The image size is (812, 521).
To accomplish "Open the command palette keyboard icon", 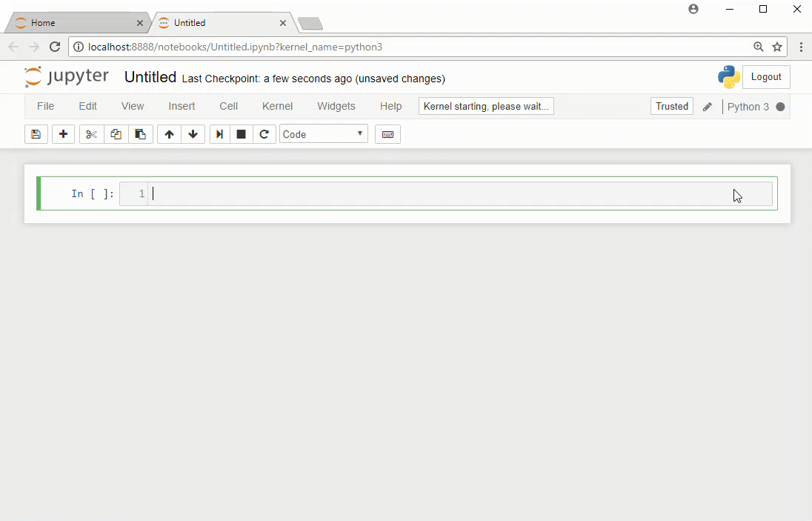I will click(x=387, y=134).
